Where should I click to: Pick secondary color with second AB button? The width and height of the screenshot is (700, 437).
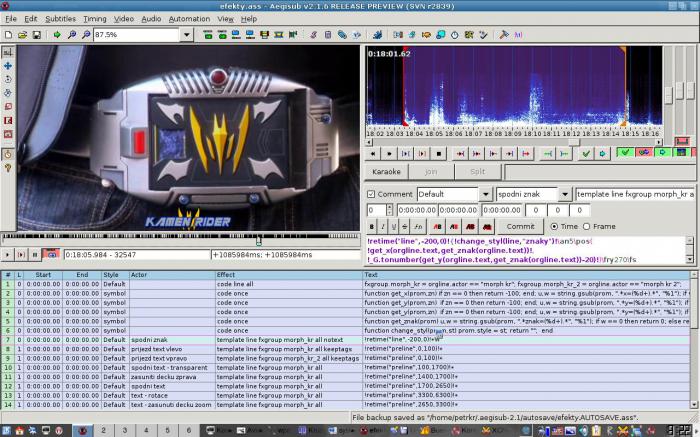coord(454,227)
